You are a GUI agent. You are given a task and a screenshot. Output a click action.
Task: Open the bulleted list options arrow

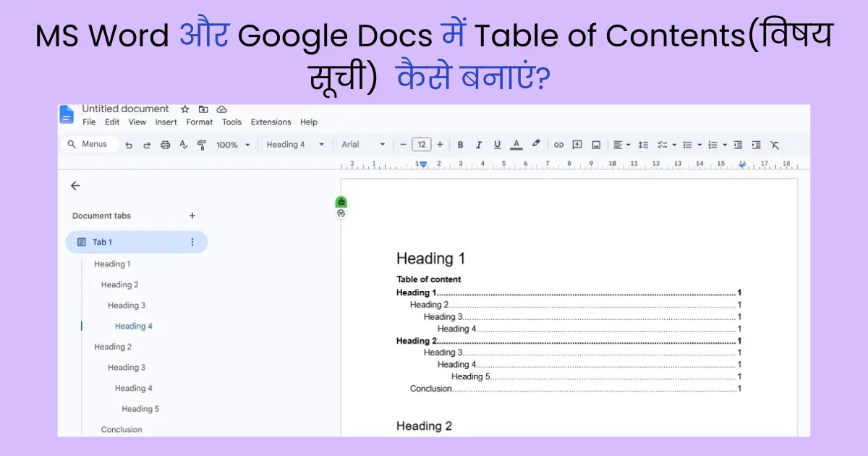(699, 145)
